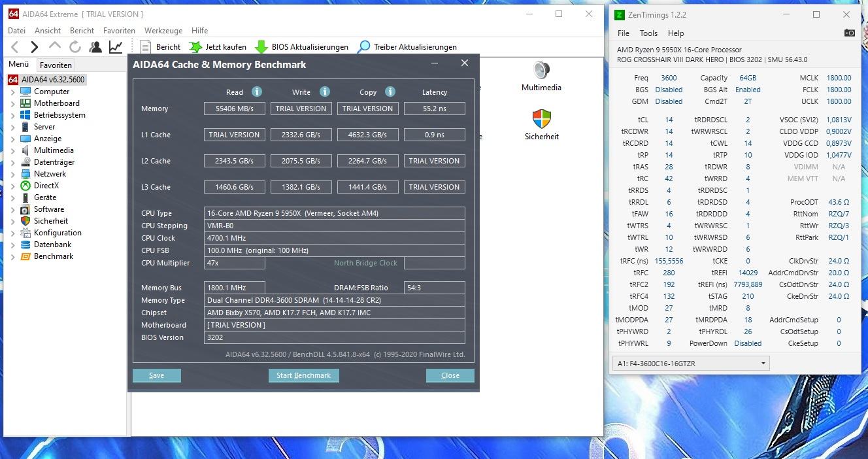
Task: Click Jetzt kaufen in the toolbar
Action: click(x=218, y=47)
